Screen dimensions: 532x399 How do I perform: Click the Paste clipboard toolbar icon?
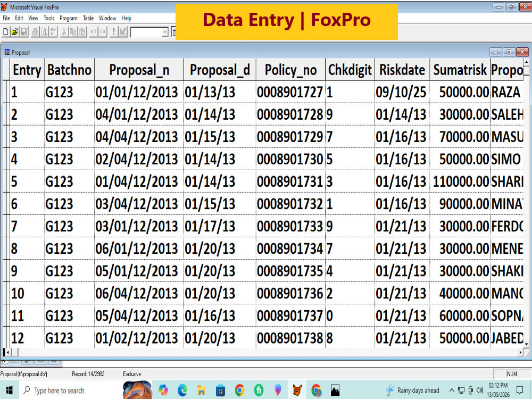(x=82, y=32)
